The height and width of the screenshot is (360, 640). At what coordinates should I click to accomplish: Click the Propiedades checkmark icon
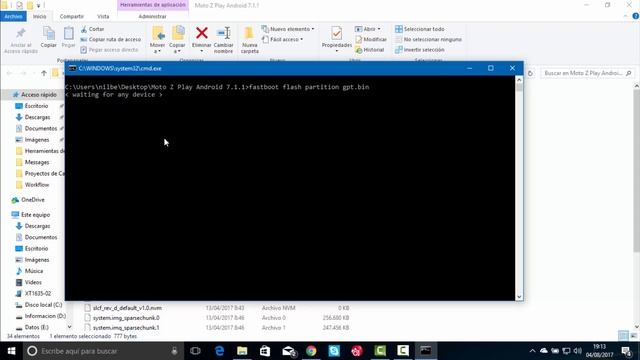click(337, 33)
